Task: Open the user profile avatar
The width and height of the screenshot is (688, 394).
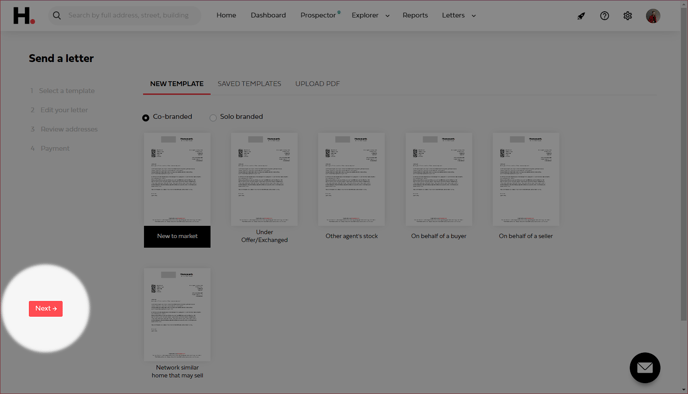Action: [x=653, y=16]
